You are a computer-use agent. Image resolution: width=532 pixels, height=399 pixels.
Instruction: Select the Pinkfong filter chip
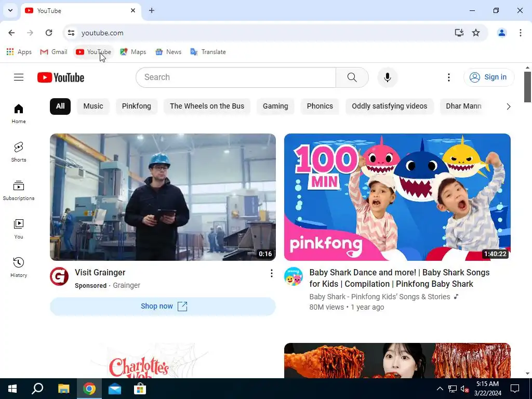pos(137,106)
